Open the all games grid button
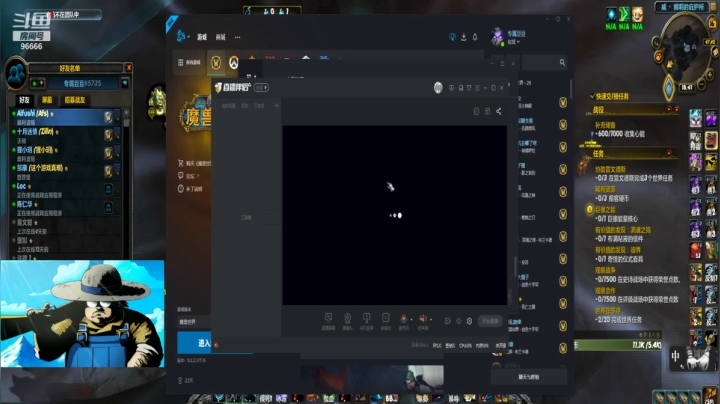 189,62
